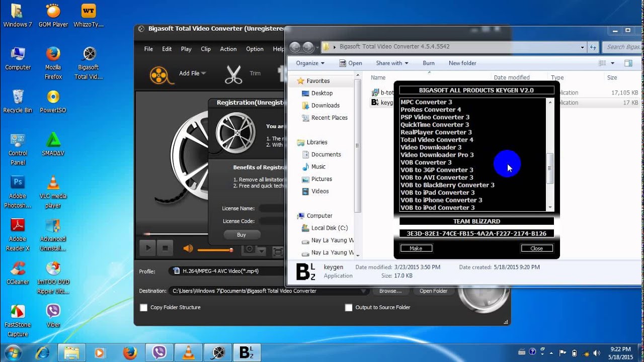Click the Explorer Forward arrow button

(308, 47)
